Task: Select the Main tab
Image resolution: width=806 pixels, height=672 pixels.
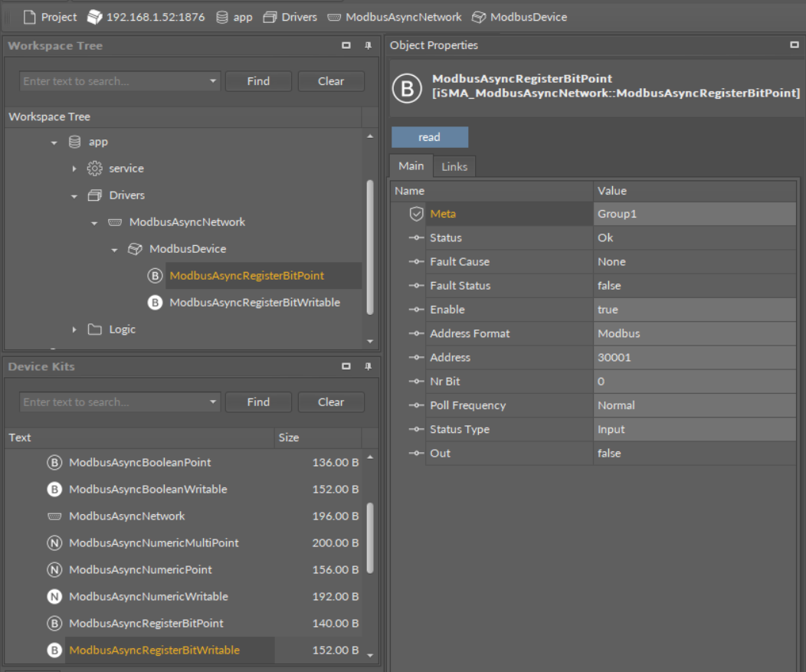Action: pyautogui.click(x=411, y=166)
